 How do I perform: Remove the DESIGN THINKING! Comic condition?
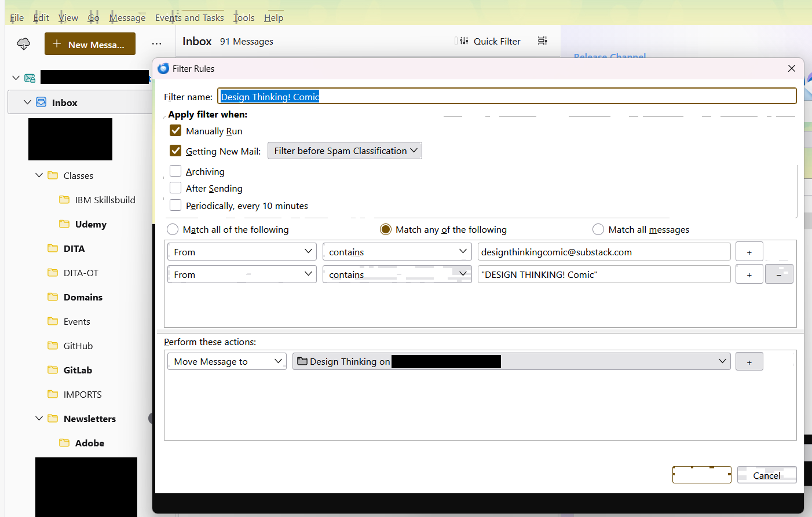coord(779,274)
